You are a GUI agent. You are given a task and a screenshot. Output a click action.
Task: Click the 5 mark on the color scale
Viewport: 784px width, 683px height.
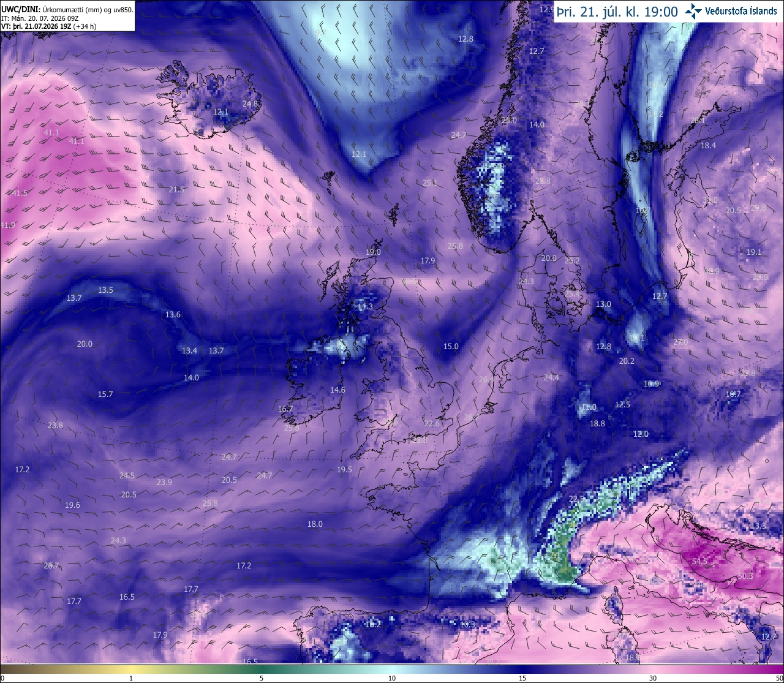tap(262, 678)
